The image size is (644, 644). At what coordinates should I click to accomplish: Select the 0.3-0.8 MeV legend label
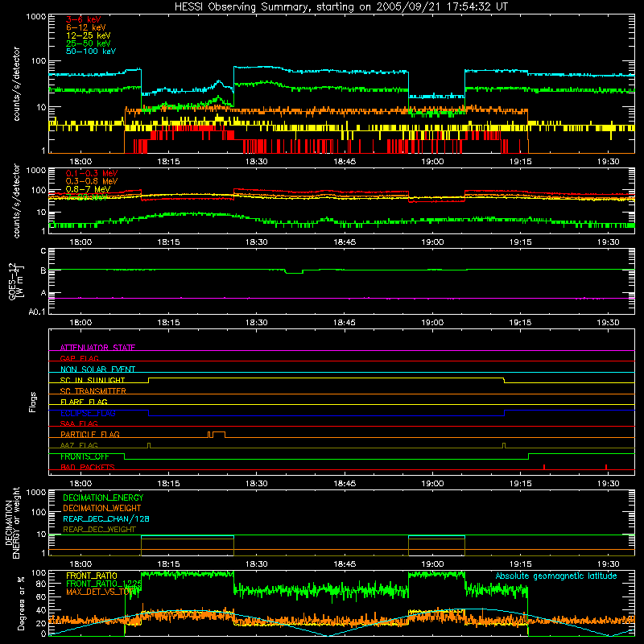tap(92, 181)
